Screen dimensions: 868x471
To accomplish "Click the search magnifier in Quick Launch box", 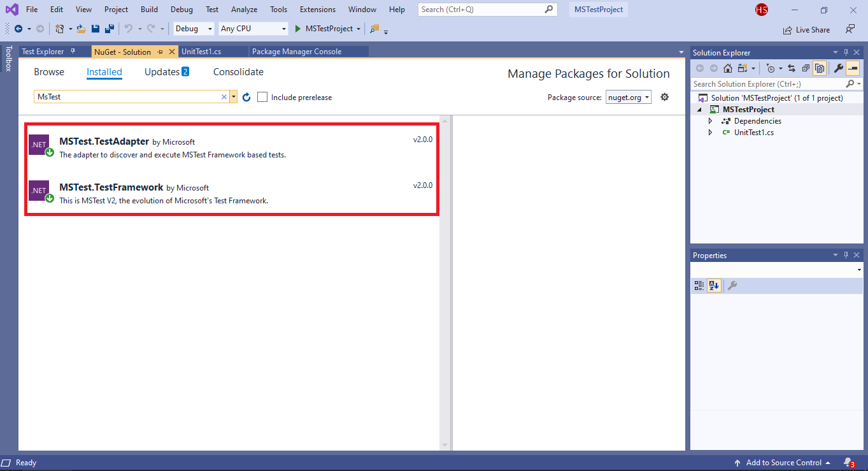I will 549,10.
